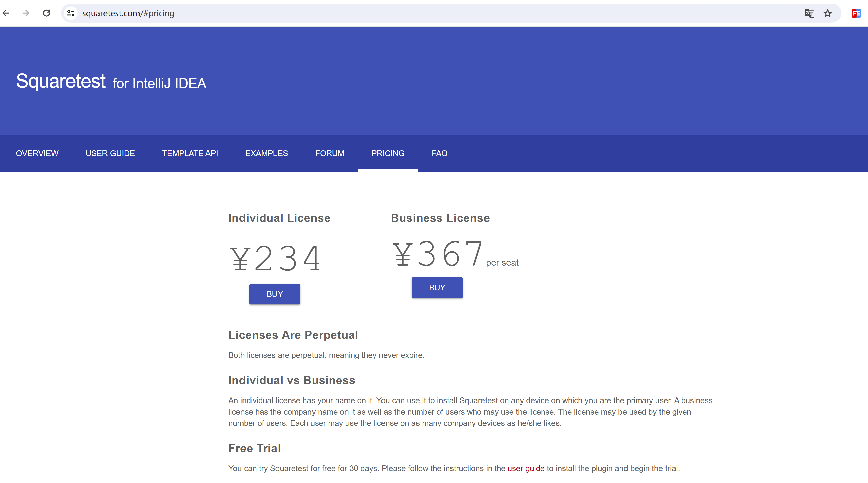Click the Licenses Are Perpetual heading

click(x=293, y=335)
